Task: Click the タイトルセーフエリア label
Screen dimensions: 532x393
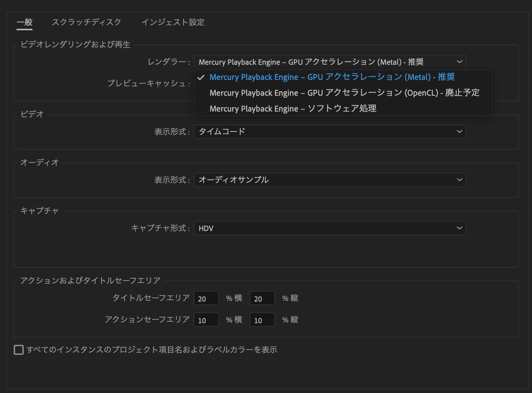Action: 151,298
